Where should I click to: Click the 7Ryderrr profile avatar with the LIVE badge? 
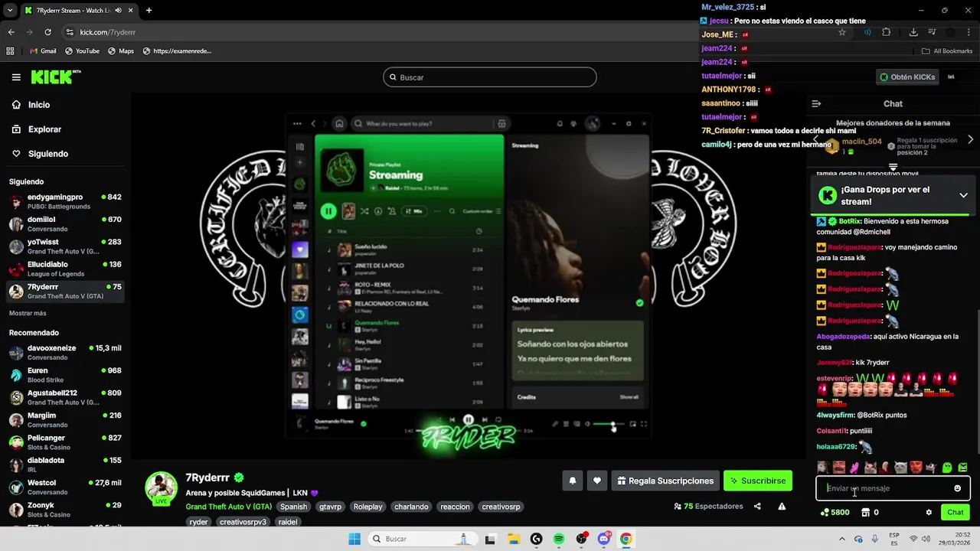pos(162,488)
